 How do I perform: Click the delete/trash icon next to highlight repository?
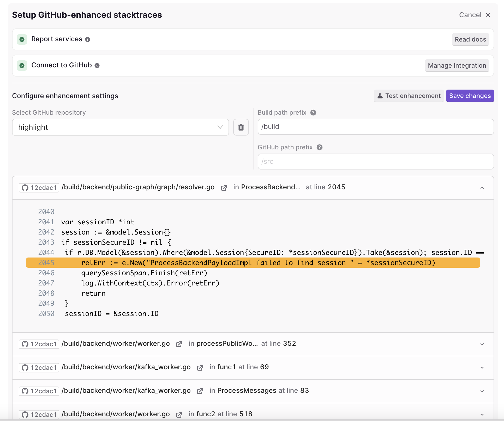241,127
